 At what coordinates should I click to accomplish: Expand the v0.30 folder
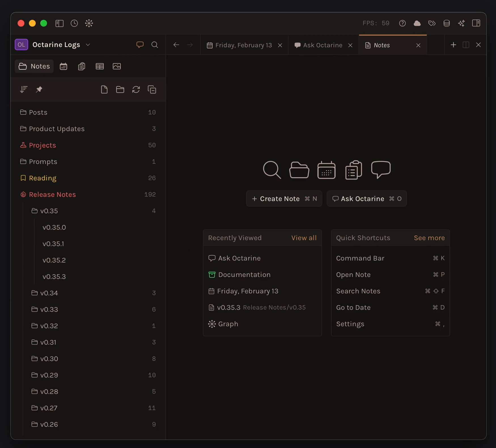94,359
